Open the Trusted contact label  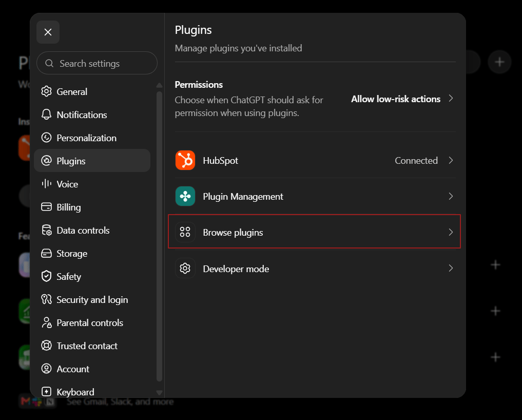click(87, 346)
